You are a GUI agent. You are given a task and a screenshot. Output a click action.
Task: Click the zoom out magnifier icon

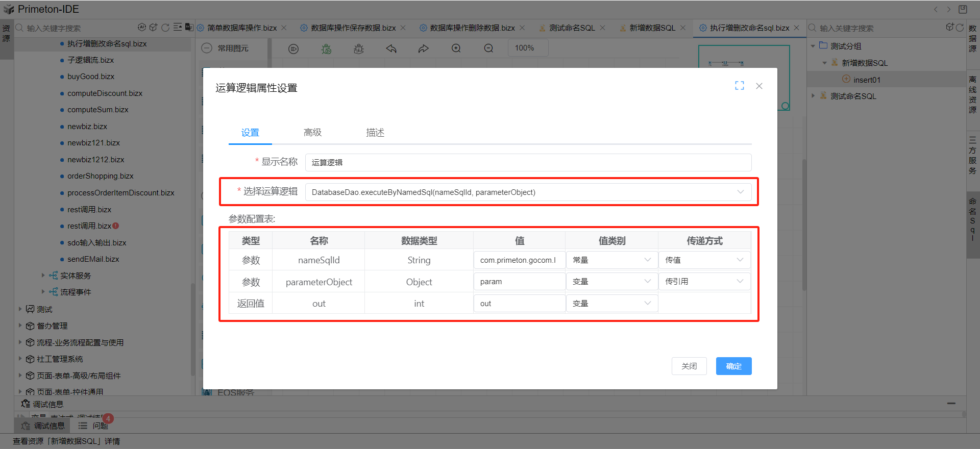click(488, 48)
